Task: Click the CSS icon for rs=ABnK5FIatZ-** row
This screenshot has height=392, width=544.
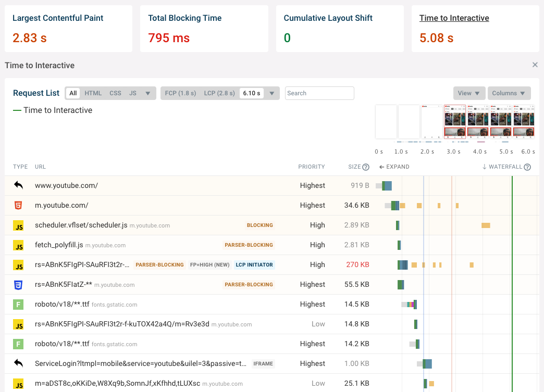Action: tap(18, 285)
